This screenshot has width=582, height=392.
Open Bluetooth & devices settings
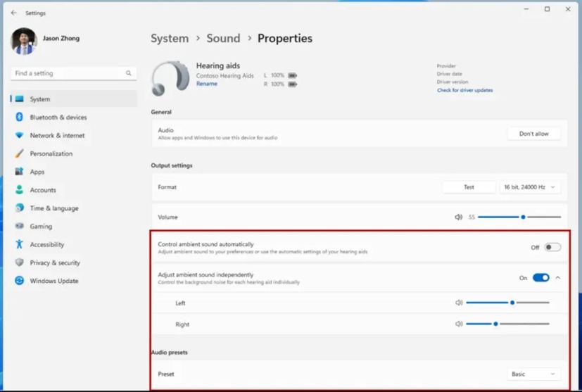[58, 118]
